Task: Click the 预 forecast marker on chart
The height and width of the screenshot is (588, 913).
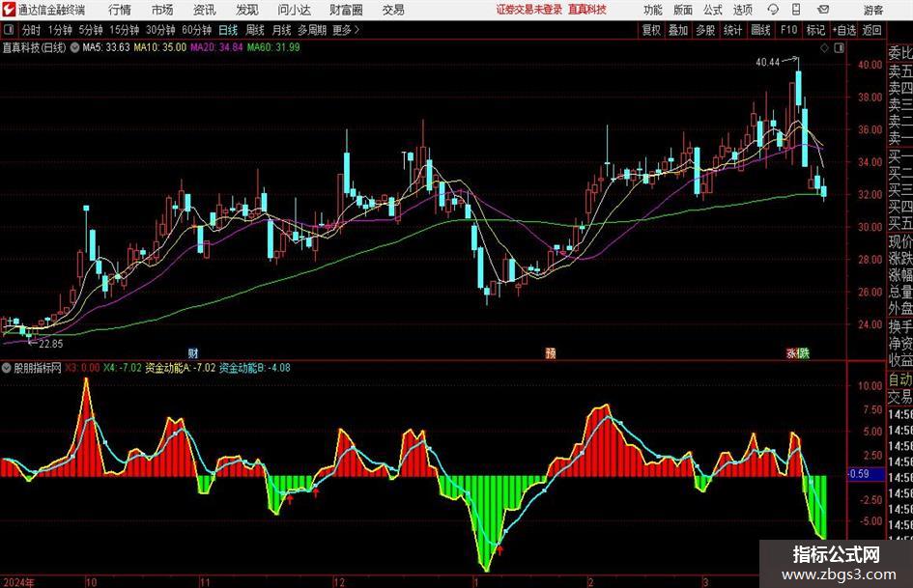Action: click(x=551, y=352)
